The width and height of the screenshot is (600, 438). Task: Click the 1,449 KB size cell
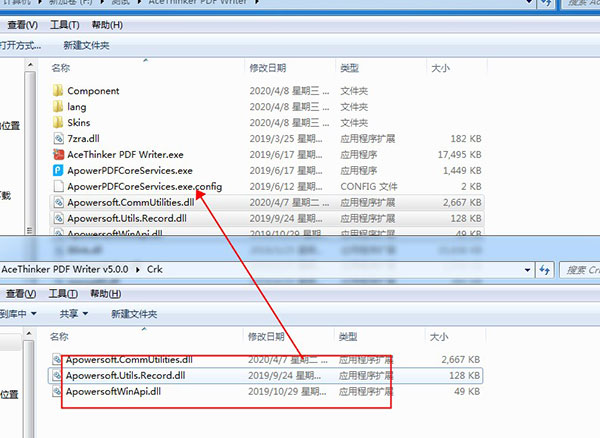pyautogui.click(x=462, y=171)
